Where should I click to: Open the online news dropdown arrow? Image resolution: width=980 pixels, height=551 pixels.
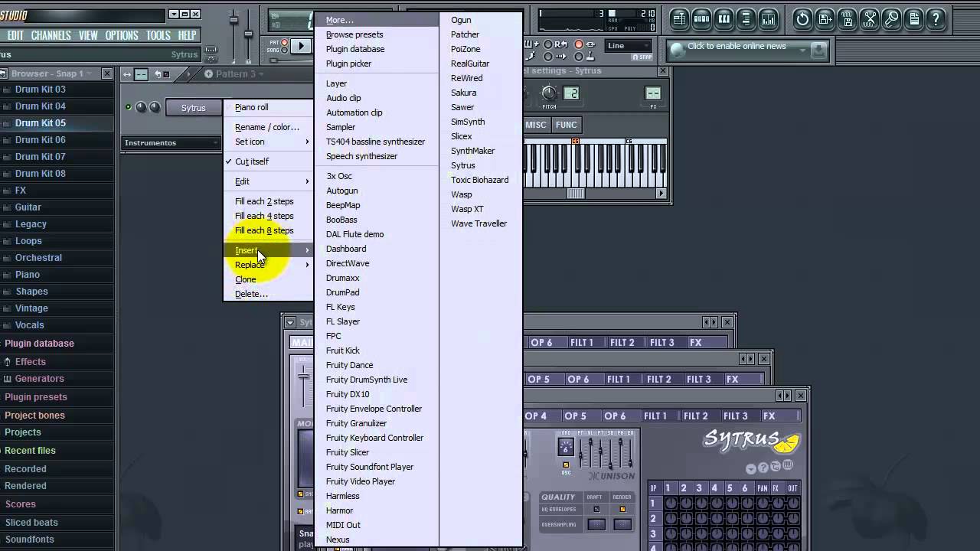pyautogui.click(x=802, y=51)
